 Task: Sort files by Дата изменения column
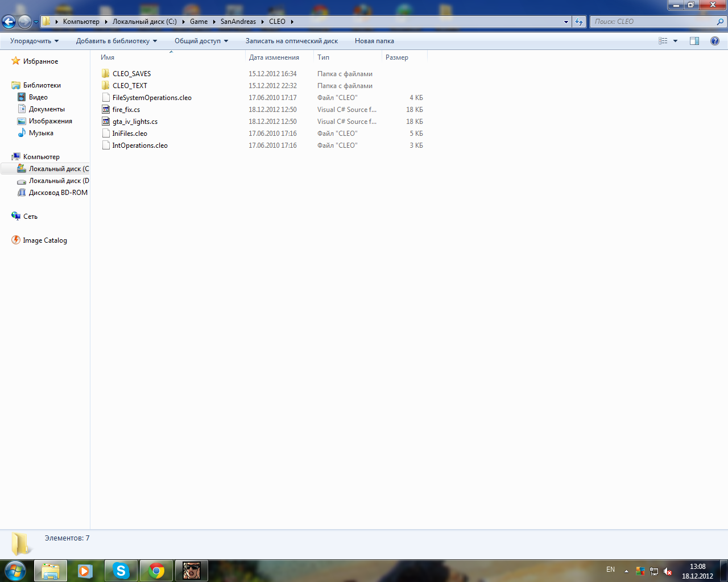click(x=274, y=57)
